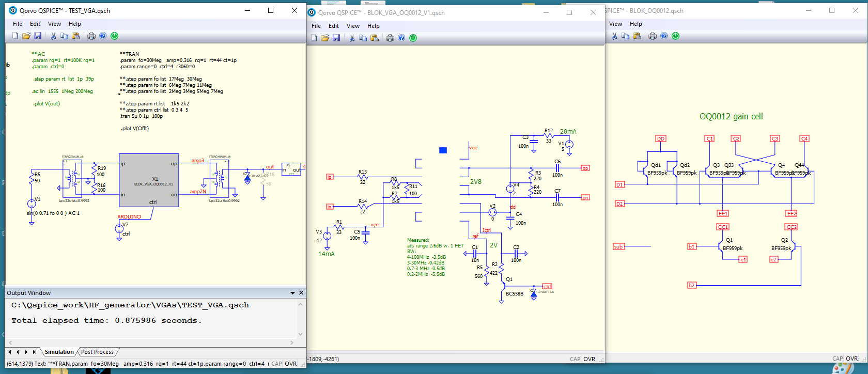
Task: Select the sub port label in BLOK_OQ0012
Action: tap(618, 247)
